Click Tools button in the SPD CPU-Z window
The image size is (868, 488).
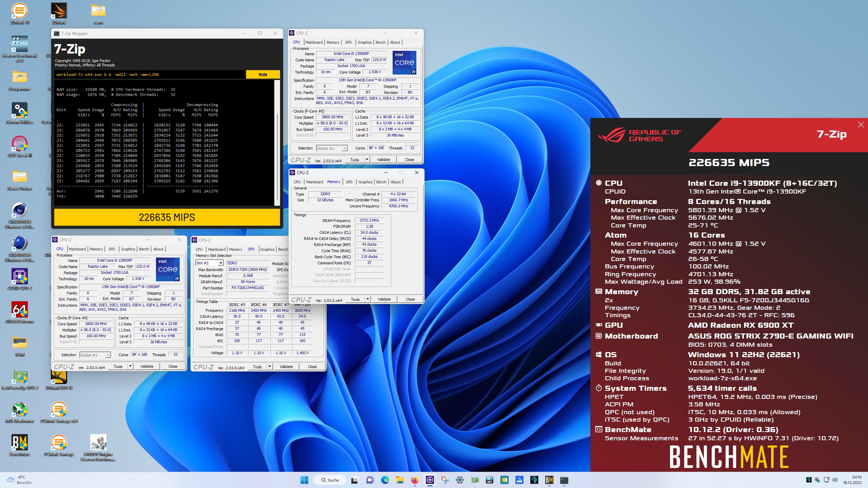point(257,367)
